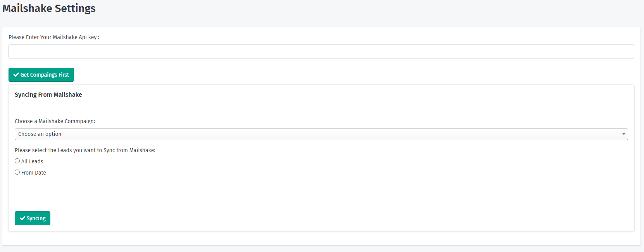Focus the Mailshake Api key input field
Screen dimensions: 644x252
coord(321,51)
